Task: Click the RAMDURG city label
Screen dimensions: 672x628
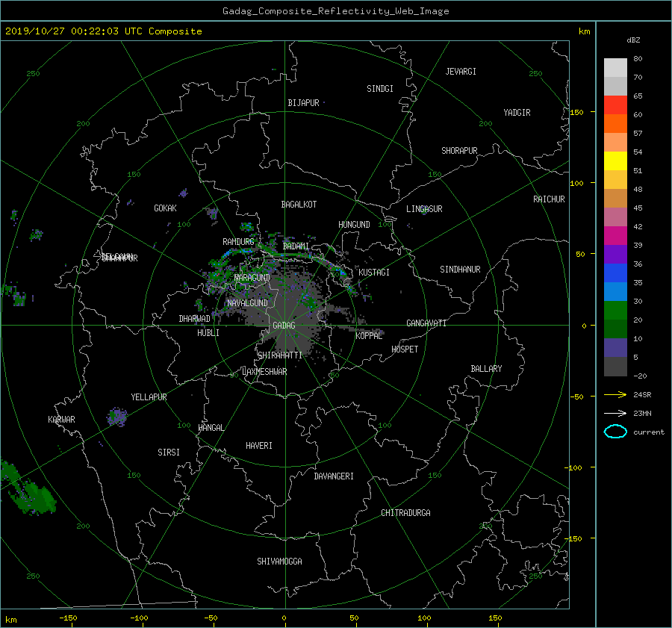Action: pos(238,242)
